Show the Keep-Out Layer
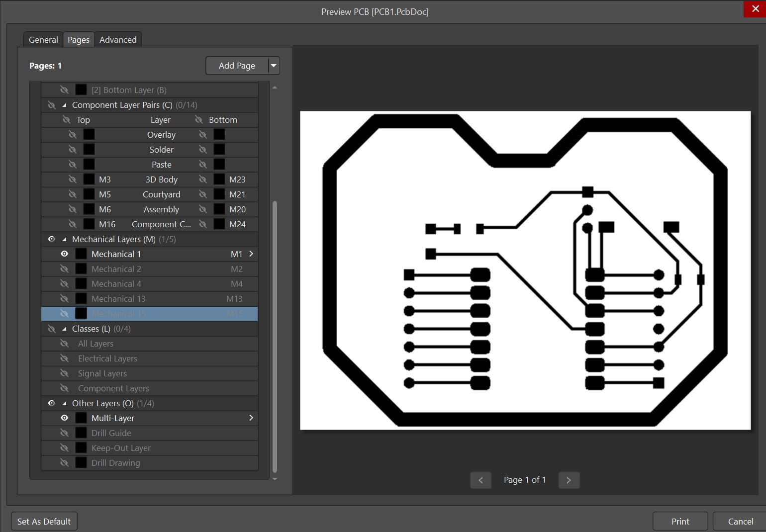This screenshot has height=532, width=766. [64, 448]
